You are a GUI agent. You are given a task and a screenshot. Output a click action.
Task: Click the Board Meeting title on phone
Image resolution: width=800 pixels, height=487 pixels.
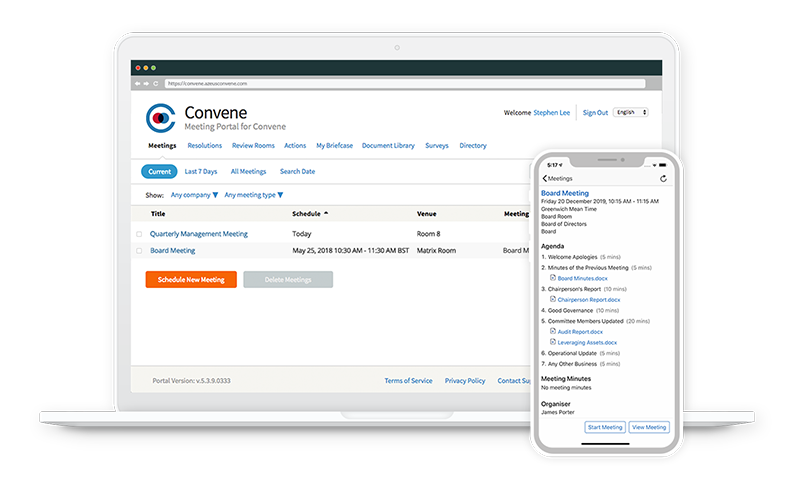coord(565,193)
